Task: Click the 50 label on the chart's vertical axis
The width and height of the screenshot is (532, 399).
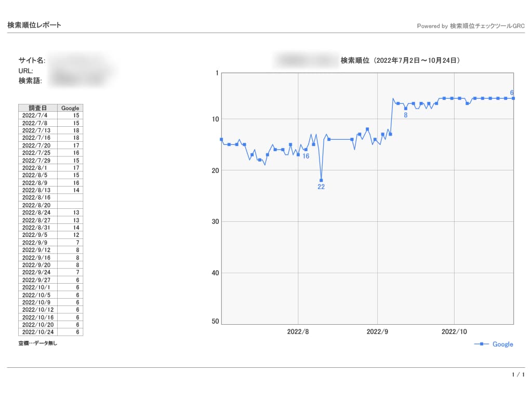Action: (x=215, y=321)
